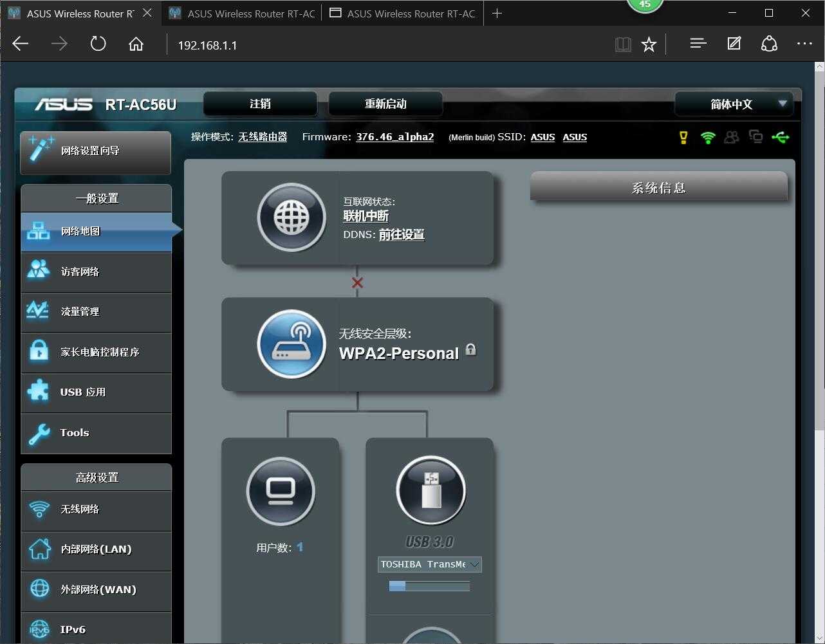The image size is (825, 644).
Task: Switch to third ASUS Wireless Router tab
Action: 402,13
